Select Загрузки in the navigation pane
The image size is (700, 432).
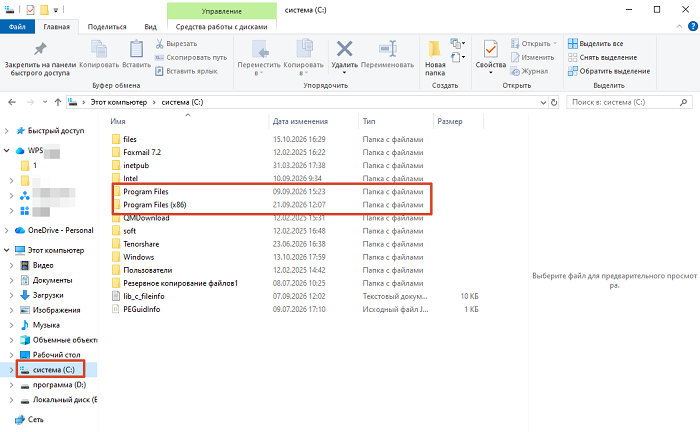tap(48, 295)
